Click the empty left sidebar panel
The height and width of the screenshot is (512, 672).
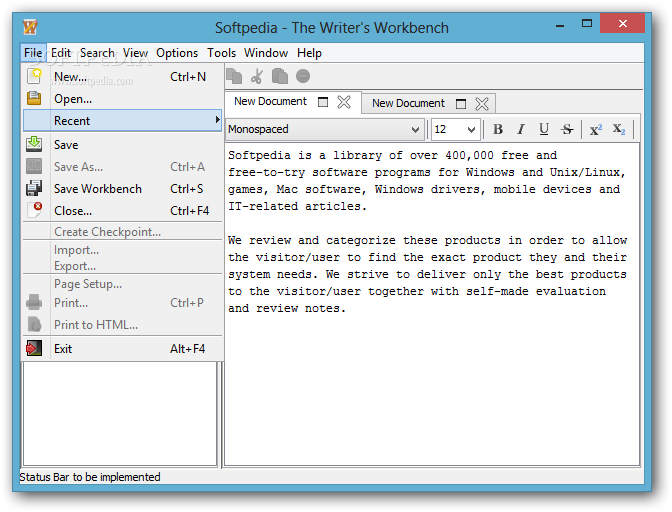[120, 413]
